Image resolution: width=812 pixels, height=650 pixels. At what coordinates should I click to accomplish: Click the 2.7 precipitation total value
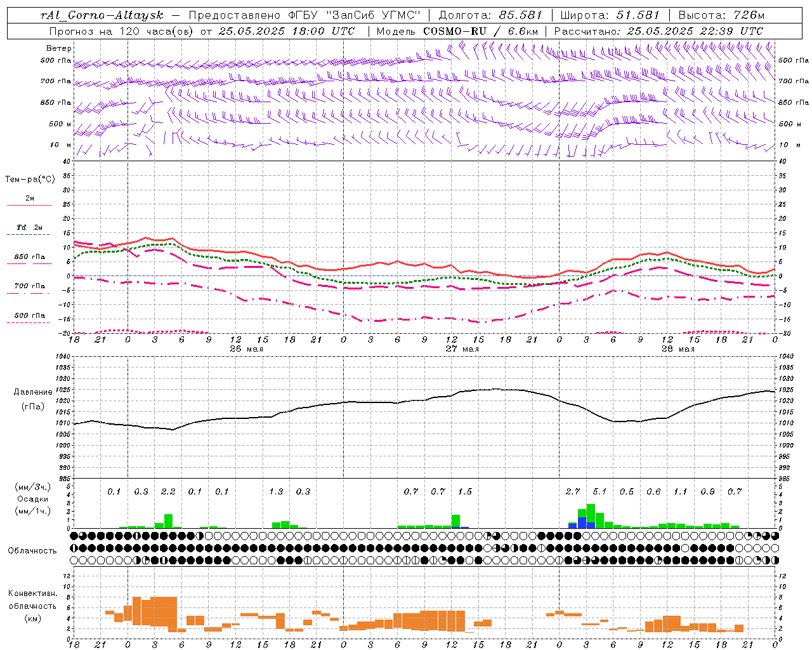(x=573, y=492)
